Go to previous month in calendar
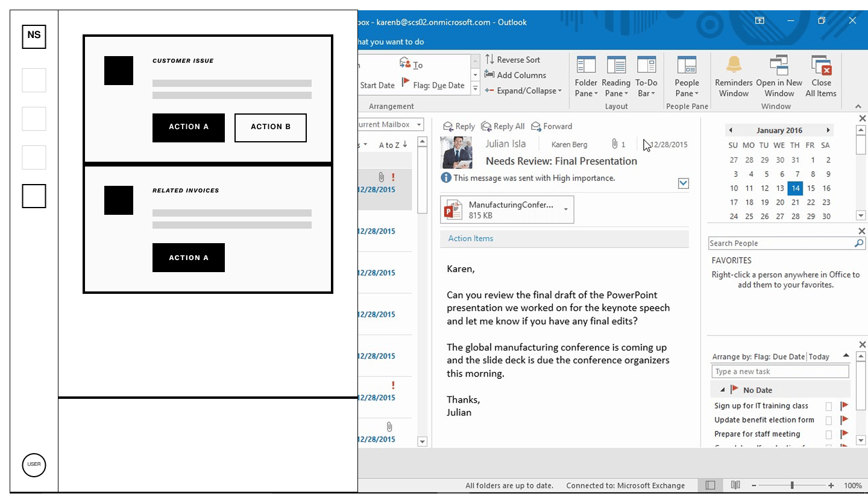868x502 pixels. point(731,130)
